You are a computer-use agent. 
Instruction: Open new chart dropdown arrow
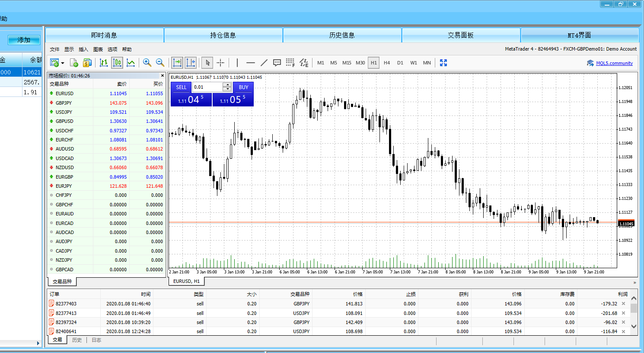63,63
